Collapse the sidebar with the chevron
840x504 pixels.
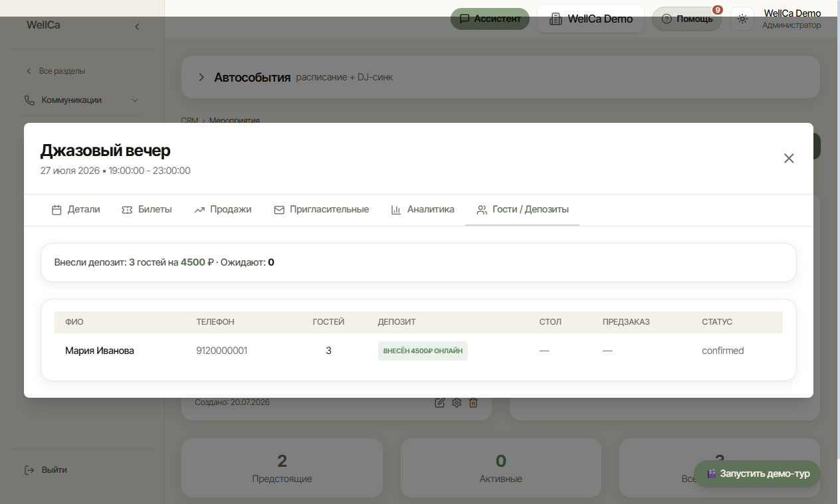tap(137, 27)
